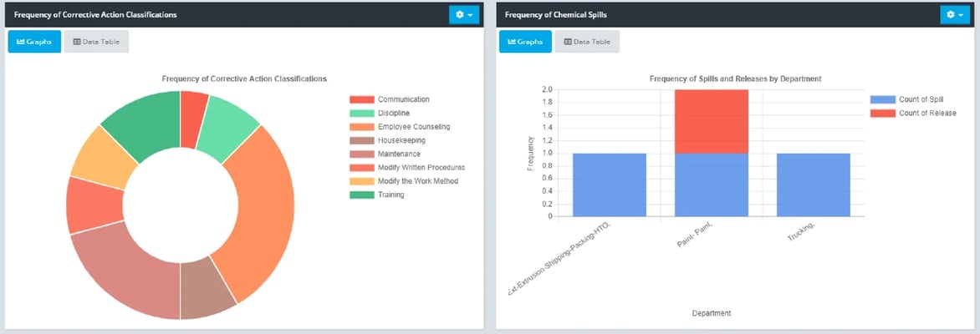Toggle Employee Counseling legend entry
Image resolution: width=980 pixels, height=334 pixels.
pyautogui.click(x=413, y=127)
